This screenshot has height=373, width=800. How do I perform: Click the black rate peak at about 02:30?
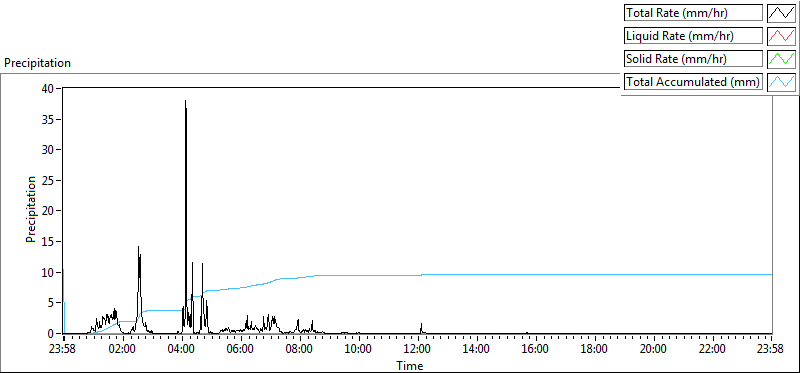138,248
